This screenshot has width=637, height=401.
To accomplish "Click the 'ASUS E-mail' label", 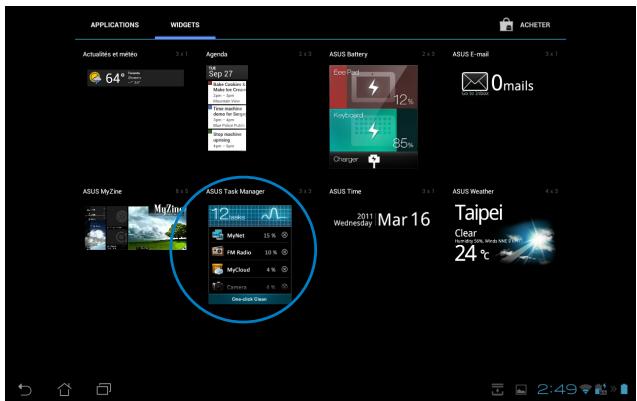I will [470, 54].
